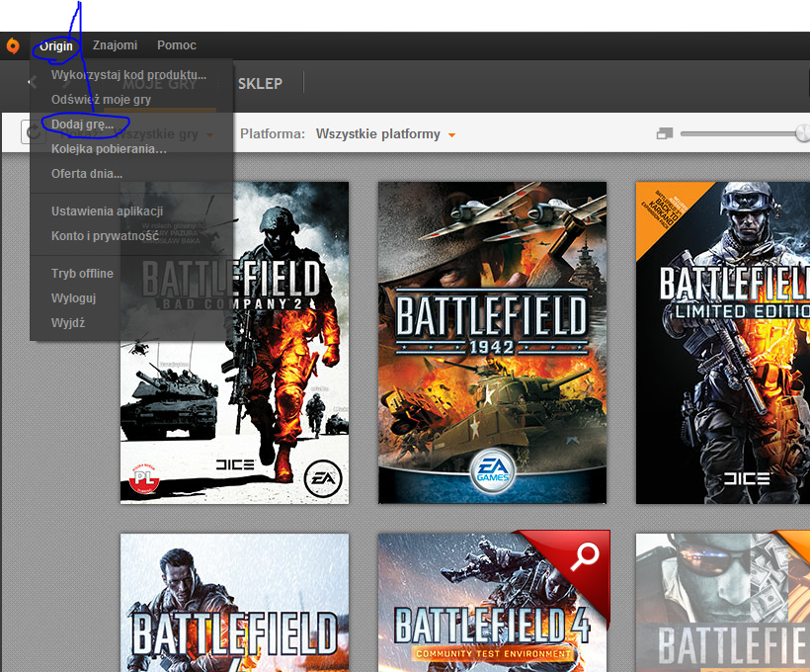The image size is (810, 672).
Task: Select Wyloguj to log out
Action: click(73, 298)
